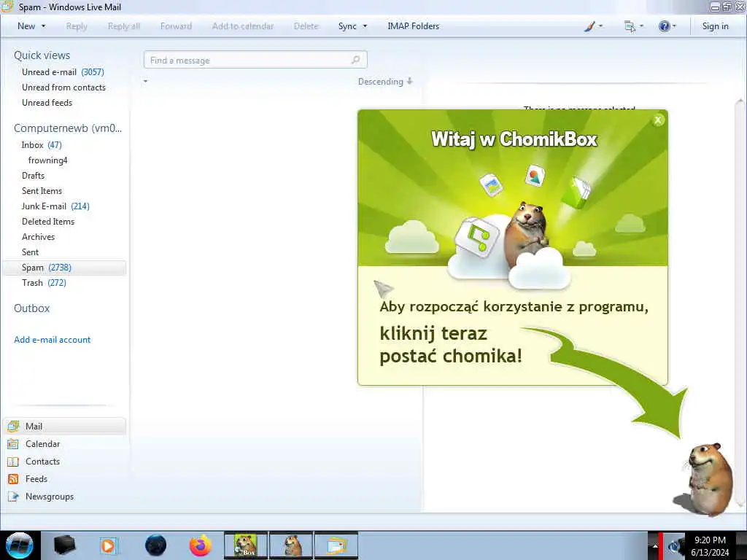Open the frowning4 subfolder
This screenshot has height=560, width=747.
[47, 160]
